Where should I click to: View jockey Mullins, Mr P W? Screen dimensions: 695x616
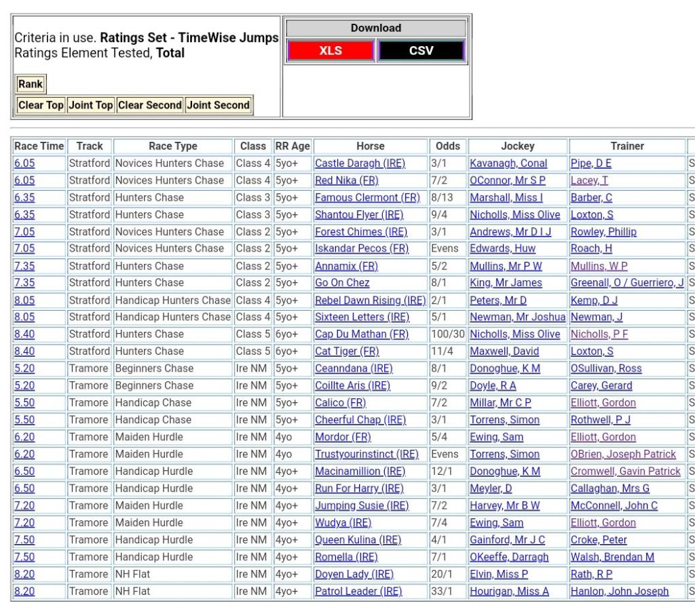click(506, 266)
